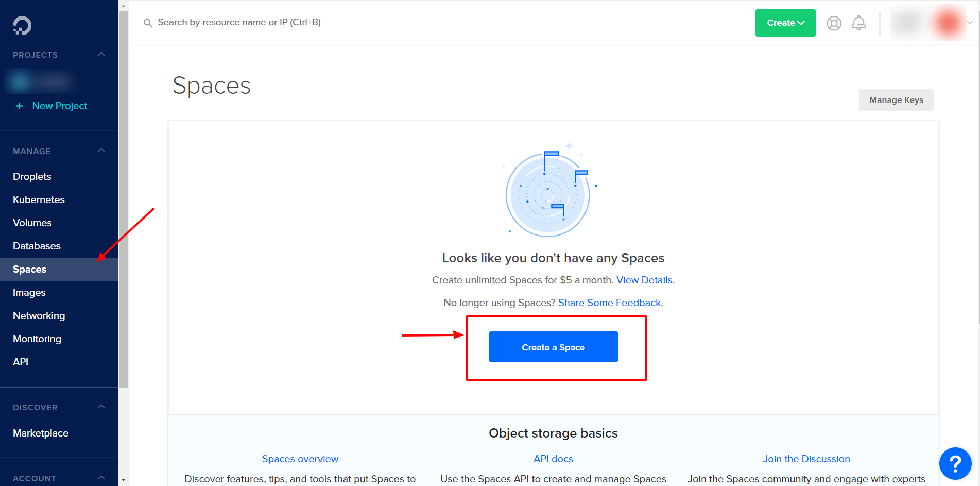The width and height of the screenshot is (980, 486).
Task: Open the support lifebuoy icon
Action: (834, 23)
